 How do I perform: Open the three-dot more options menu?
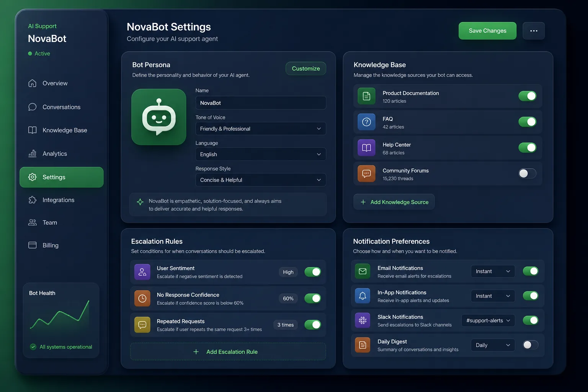pos(534,31)
